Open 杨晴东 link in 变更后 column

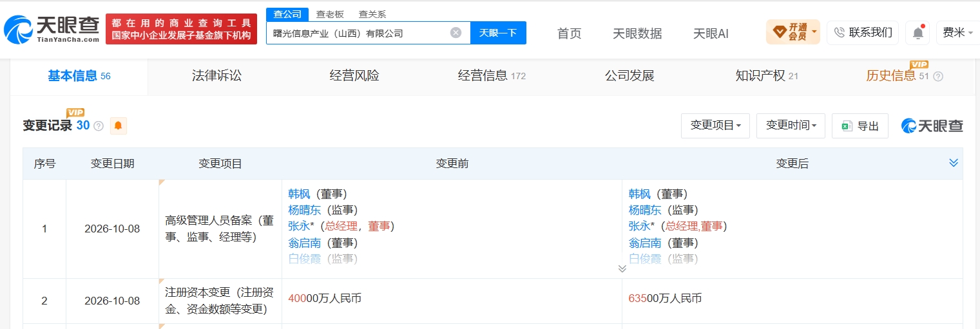645,210
